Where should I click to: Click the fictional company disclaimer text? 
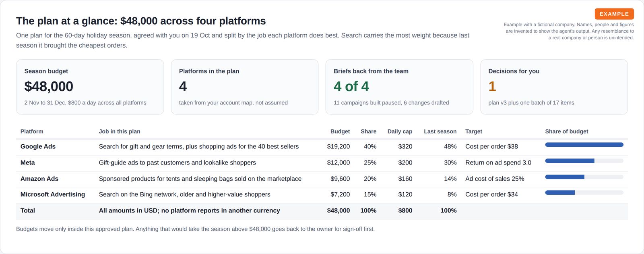pos(569,31)
